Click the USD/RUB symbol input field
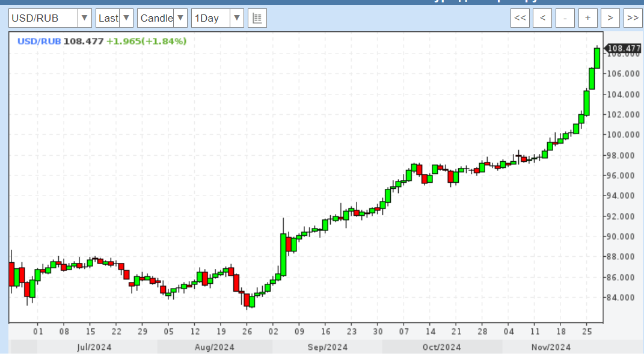 [43, 18]
